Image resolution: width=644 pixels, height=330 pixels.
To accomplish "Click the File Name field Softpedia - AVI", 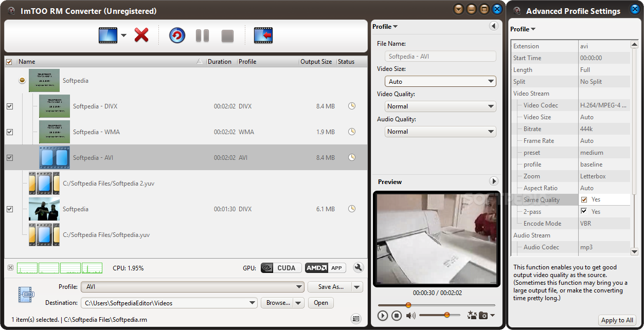I will tap(440, 56).
